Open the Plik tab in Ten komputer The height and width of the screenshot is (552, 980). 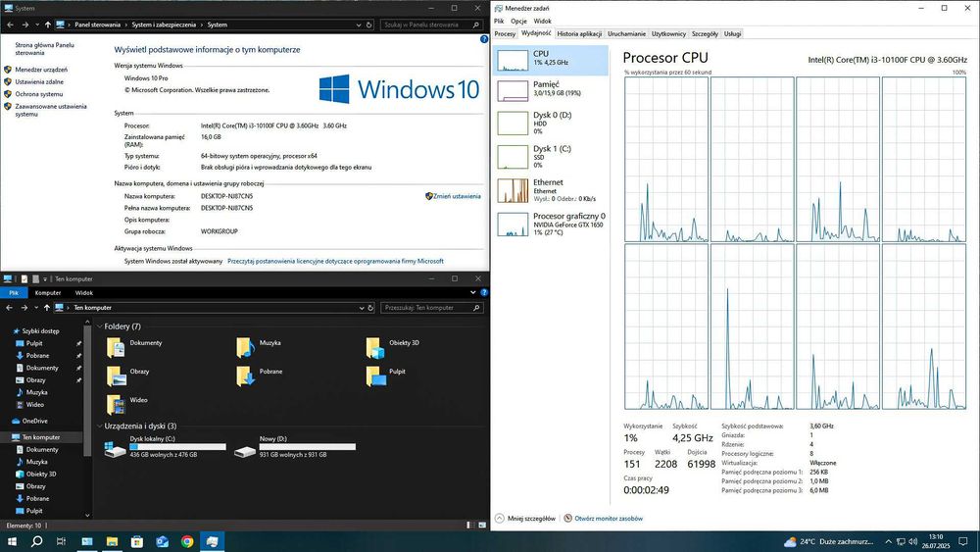[14, 292]
